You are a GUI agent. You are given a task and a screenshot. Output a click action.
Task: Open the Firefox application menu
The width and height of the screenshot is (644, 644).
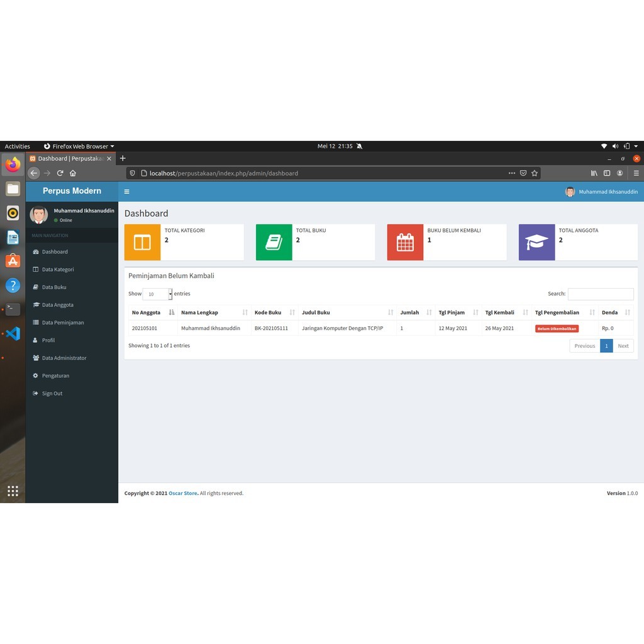(x=636, y=173)
